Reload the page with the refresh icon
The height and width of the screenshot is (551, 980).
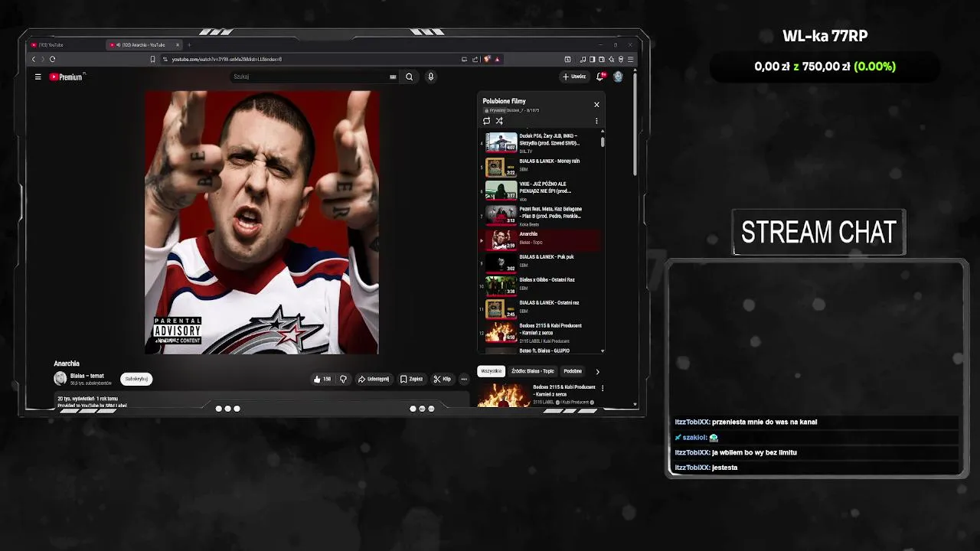(52, 59)
